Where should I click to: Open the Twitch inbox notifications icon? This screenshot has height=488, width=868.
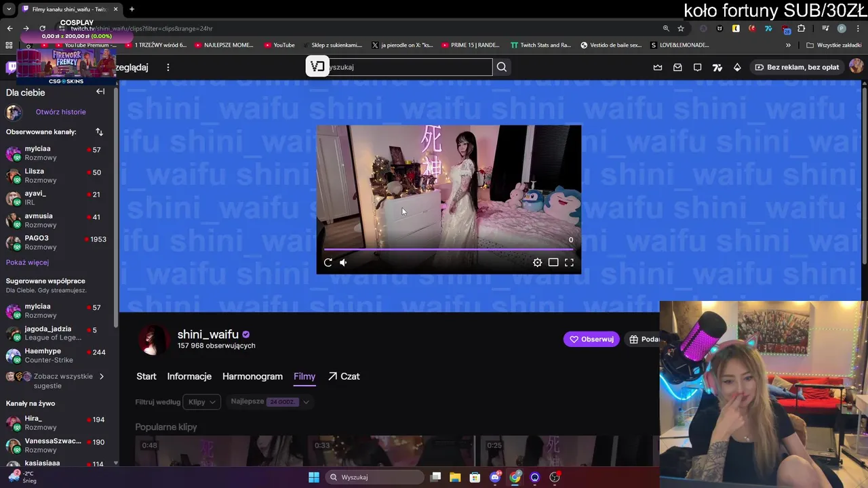[x=677, y=67]
